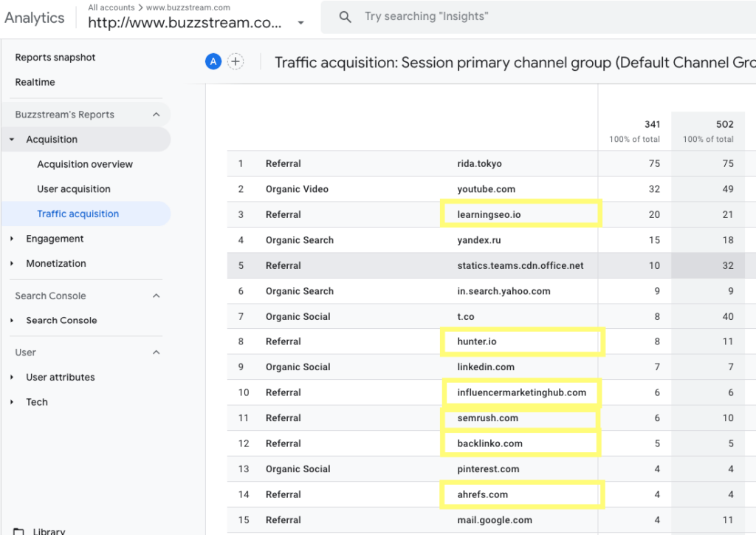Collapse the Buzzstream's Reports section
756x535 pixels.
(x=155, y=115)
